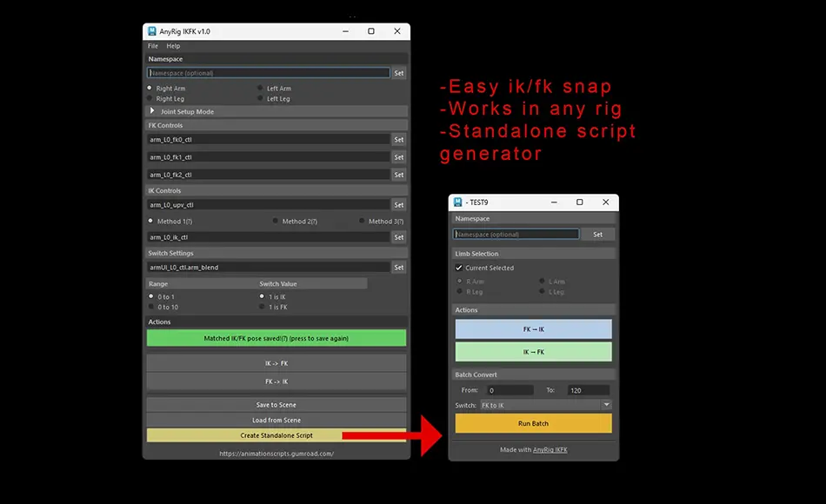Maximize the AnyRig IKFK window
Image resolution: width=826 pixels, height=504 pixels.
pyautogui.click(x=371, y=31)
